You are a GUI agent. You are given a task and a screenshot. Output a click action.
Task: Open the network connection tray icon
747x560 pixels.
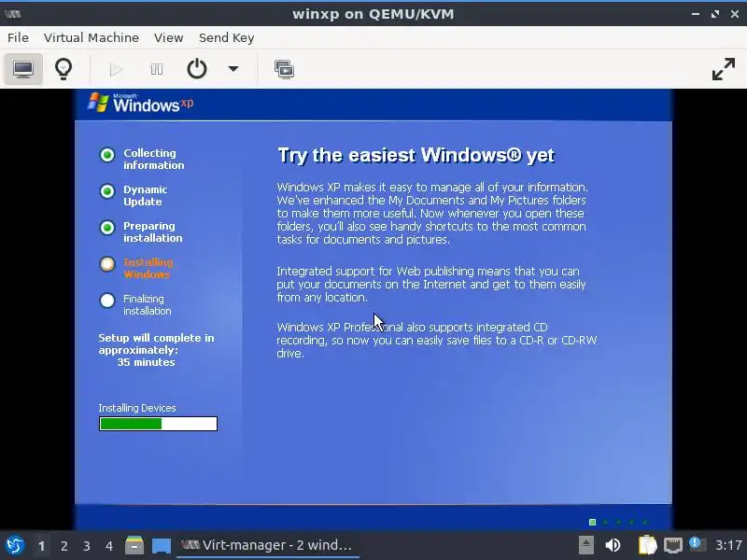point(672,545)
